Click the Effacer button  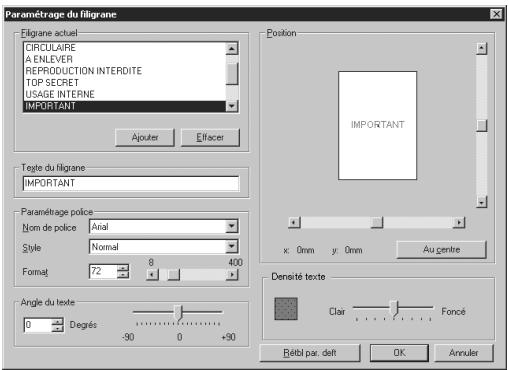210,137
